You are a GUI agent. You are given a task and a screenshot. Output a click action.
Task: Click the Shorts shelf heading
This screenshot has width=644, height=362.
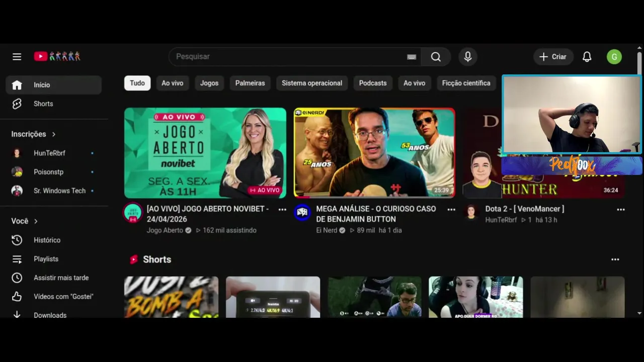click(x=157, y=259)
